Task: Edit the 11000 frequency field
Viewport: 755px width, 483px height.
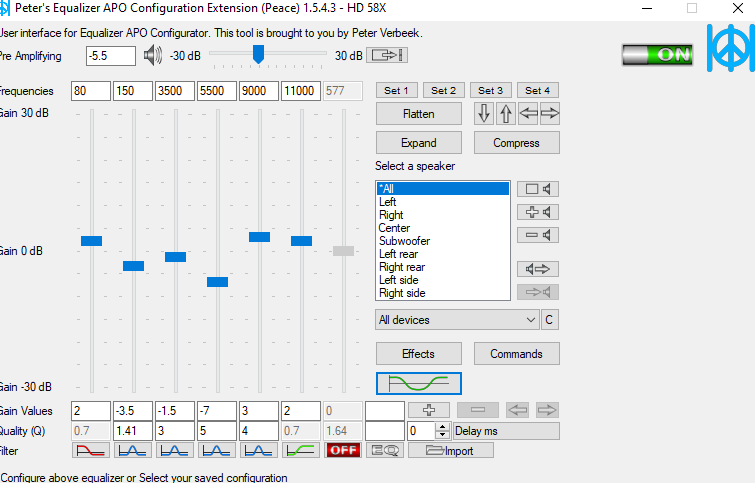Action: pos(301,91)
